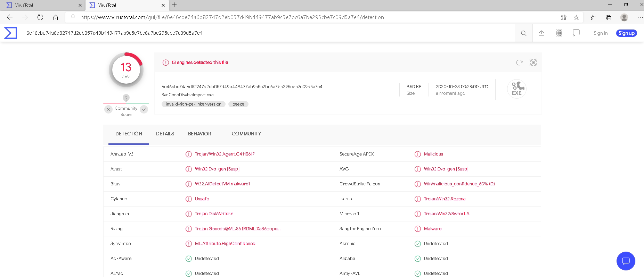Click the peexe tag

(238, 104)
